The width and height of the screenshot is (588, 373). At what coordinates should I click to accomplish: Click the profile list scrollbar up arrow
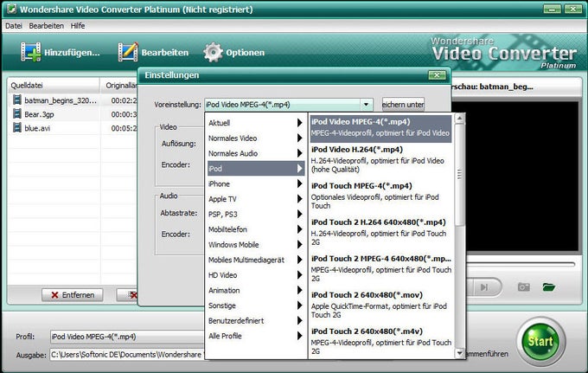tap(460, 119)
